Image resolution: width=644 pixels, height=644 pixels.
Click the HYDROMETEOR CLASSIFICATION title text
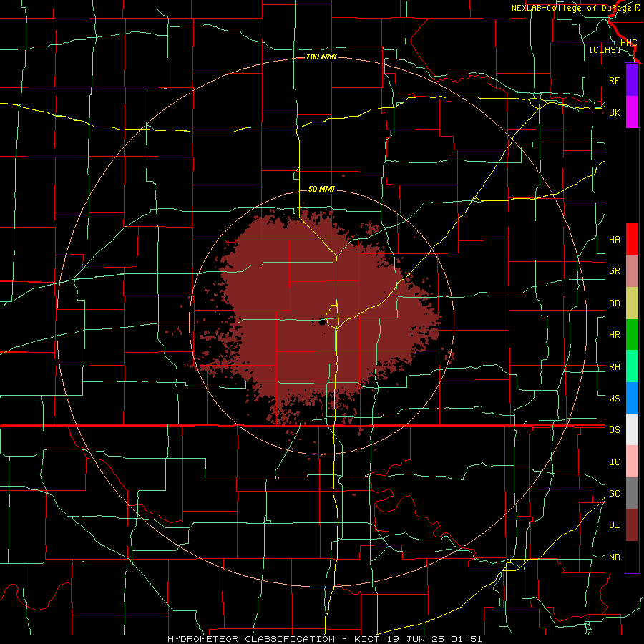point(251,639)
